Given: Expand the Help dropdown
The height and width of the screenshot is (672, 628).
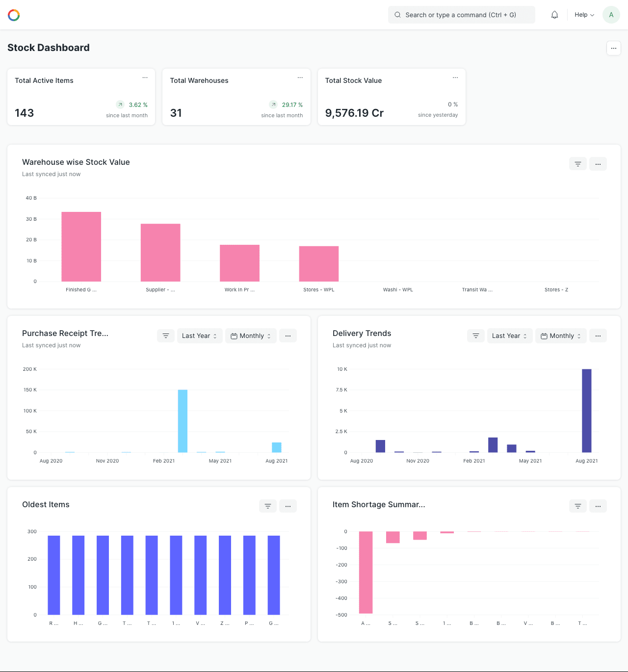Looking at the screenshot, I should (x=584, y=15).
